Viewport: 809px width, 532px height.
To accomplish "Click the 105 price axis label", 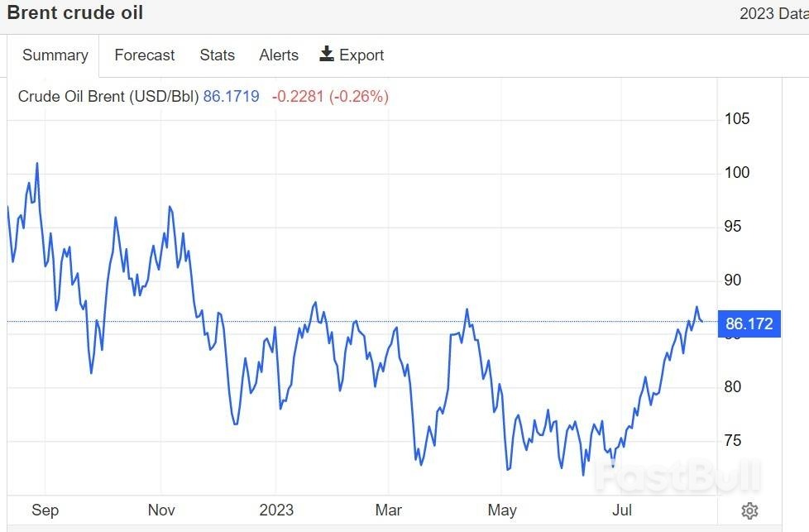I will point(737,119).
